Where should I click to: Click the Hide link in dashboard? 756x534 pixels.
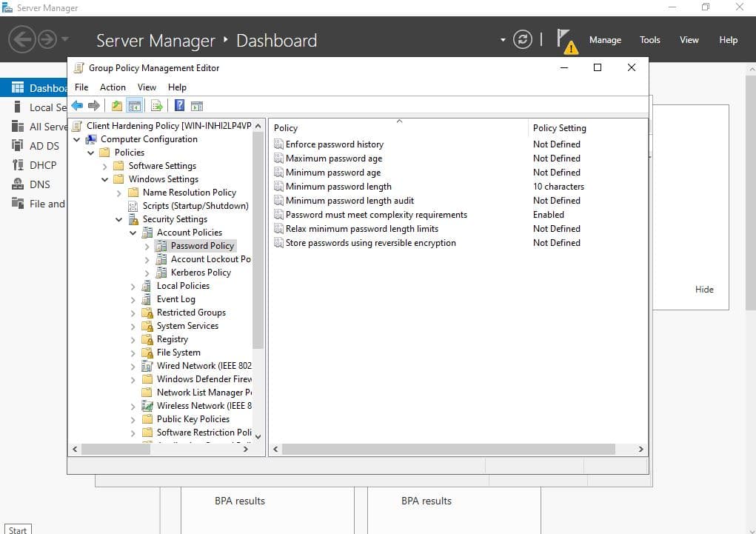(x=704, y=290)
